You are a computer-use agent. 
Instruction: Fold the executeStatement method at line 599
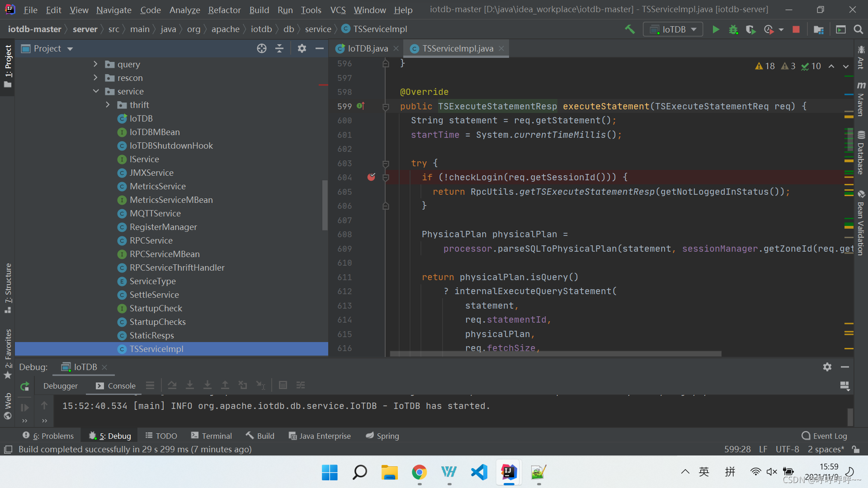(386, 107)
